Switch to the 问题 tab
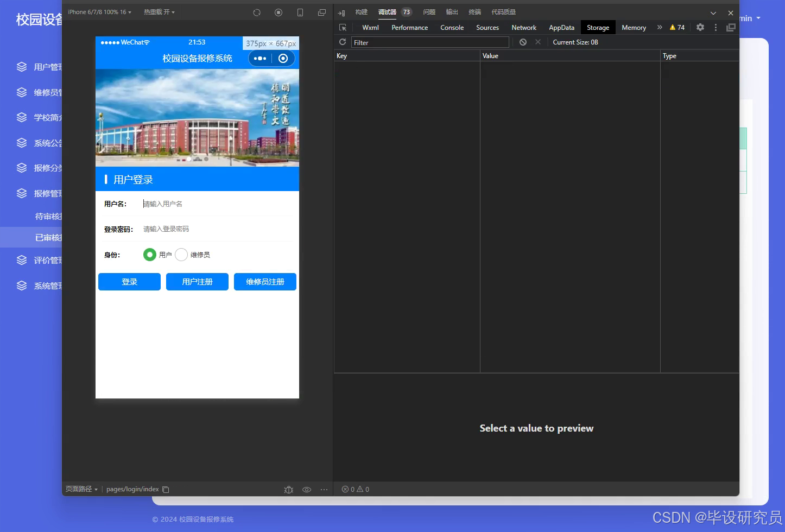Screen dimensions: 785x532 (x=429, y=12)
